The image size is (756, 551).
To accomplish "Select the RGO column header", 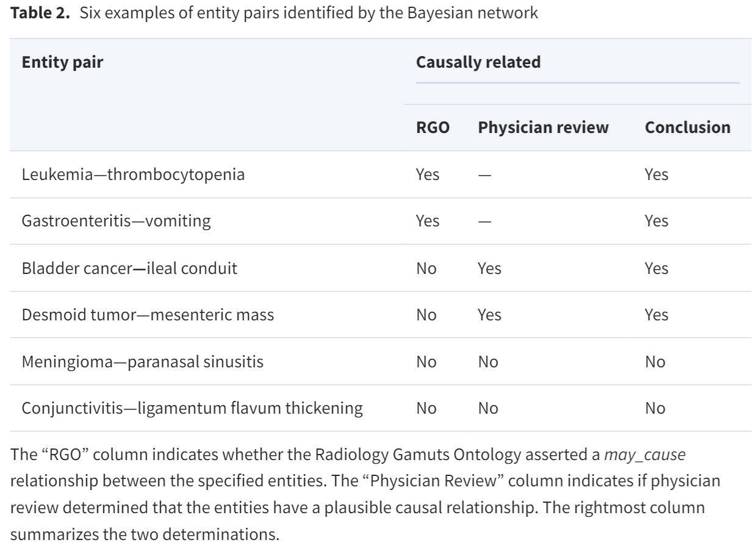I will (x=429, y=128).
